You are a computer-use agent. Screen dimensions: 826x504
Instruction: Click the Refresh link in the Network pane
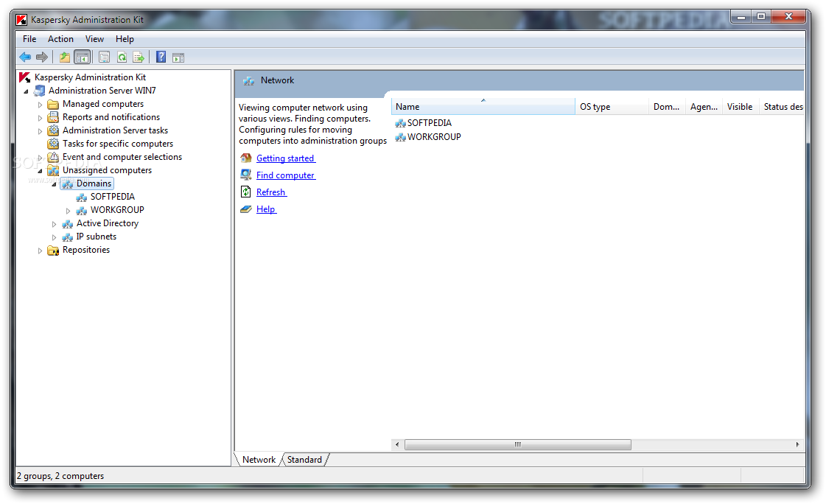[x=271, y=192]
